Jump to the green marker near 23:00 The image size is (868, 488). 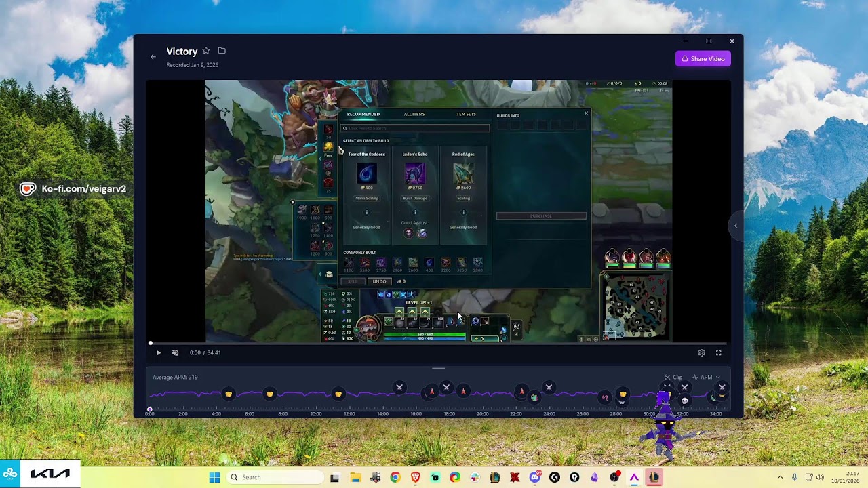[534, 397]
